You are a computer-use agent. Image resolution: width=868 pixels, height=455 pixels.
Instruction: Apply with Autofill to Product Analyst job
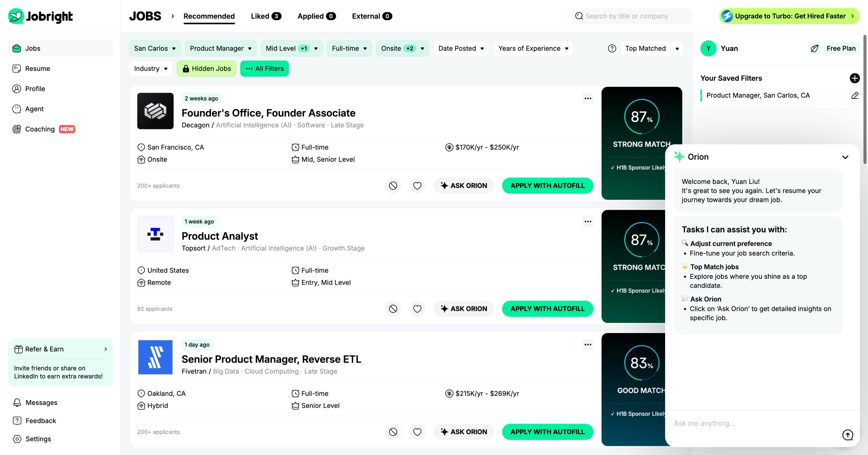pyautogui.click(x=548, y=309)
